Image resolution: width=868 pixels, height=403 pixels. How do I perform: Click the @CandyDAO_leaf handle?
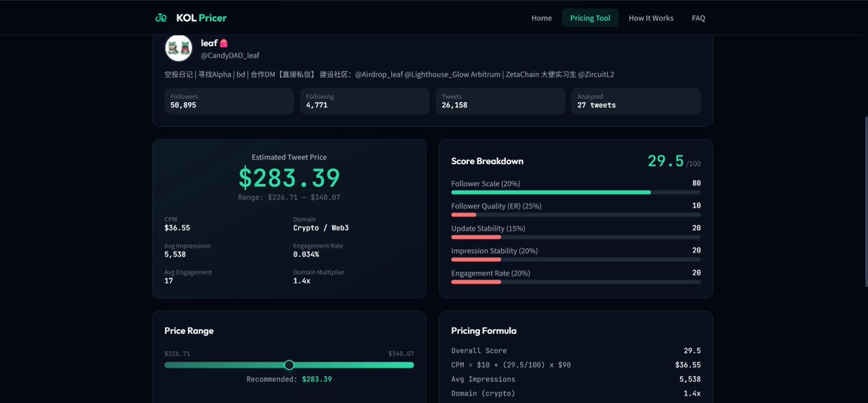[x=229, y=56]
